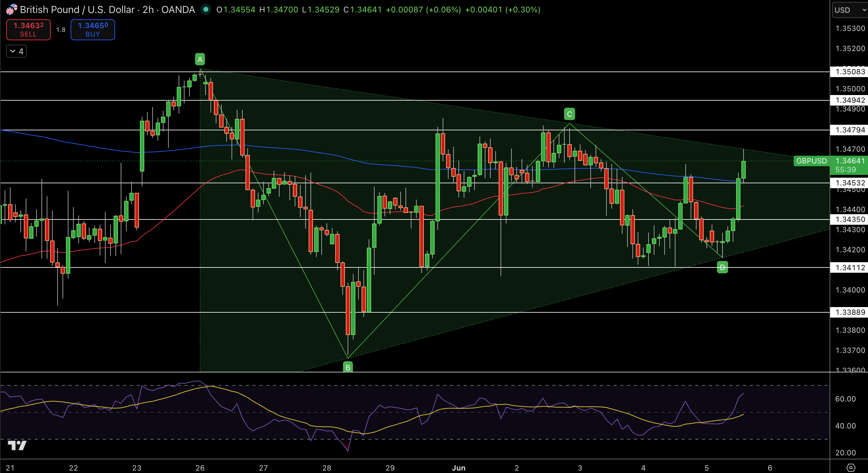Expand the collapsed indicators legend showing 4
This screenshot has height=473, width=868.
pos(16,51)
